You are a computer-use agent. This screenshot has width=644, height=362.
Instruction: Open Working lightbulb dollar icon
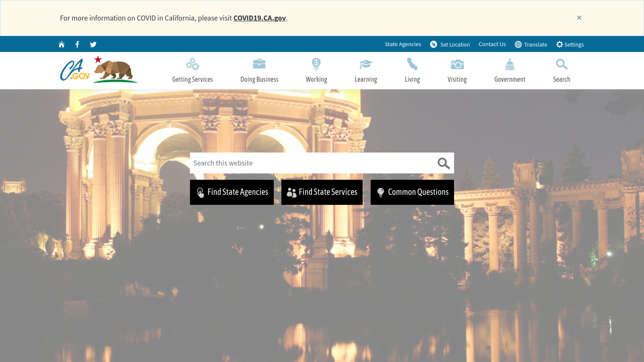click(x=316, y=64)
